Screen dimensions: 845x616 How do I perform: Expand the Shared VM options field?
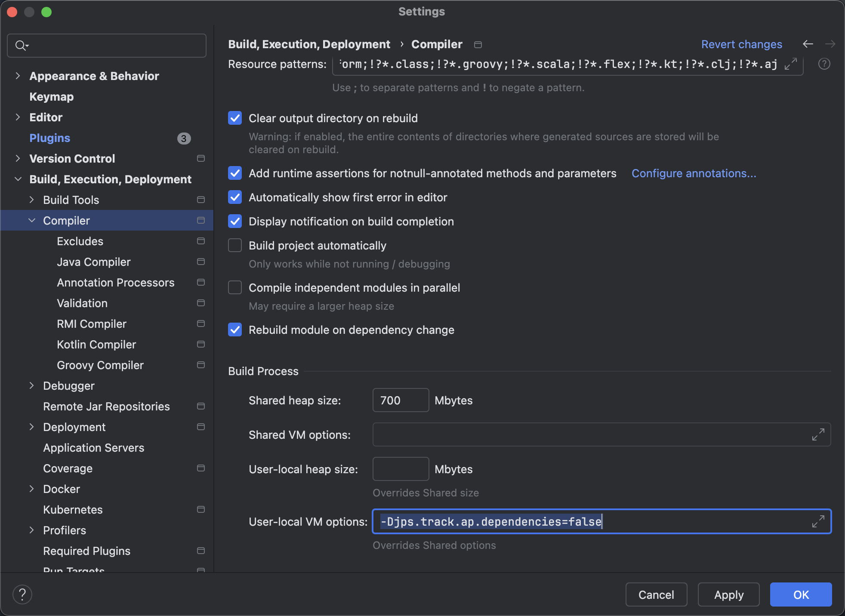818,434
